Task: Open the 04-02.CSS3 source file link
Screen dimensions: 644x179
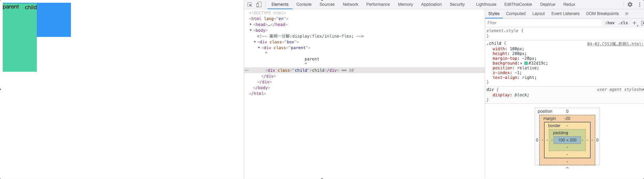Action: point(615,44)
